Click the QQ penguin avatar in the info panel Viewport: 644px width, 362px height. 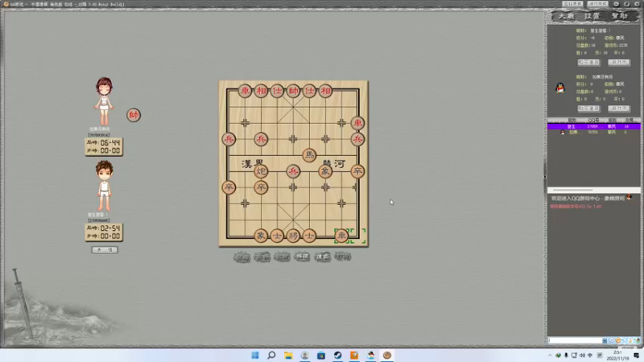[560, 88]
